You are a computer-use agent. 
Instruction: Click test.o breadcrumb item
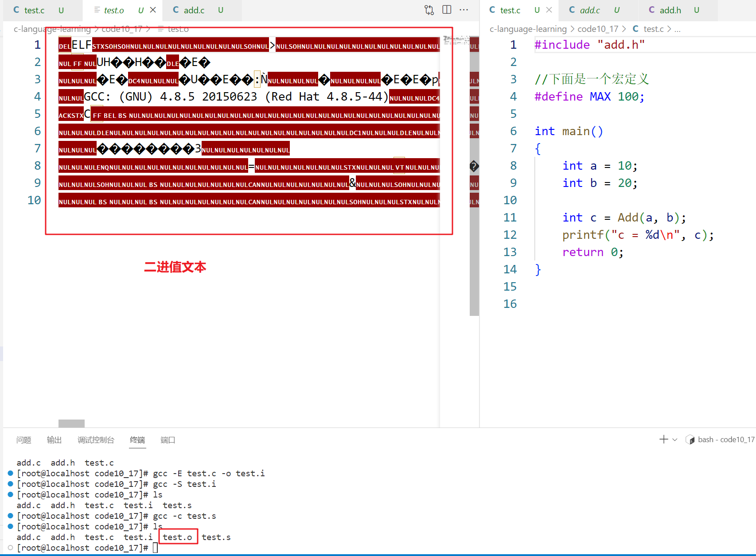pos(173,29)
